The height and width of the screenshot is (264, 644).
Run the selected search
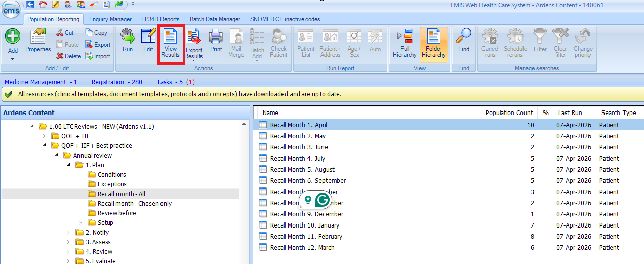(x=128, y=41)
